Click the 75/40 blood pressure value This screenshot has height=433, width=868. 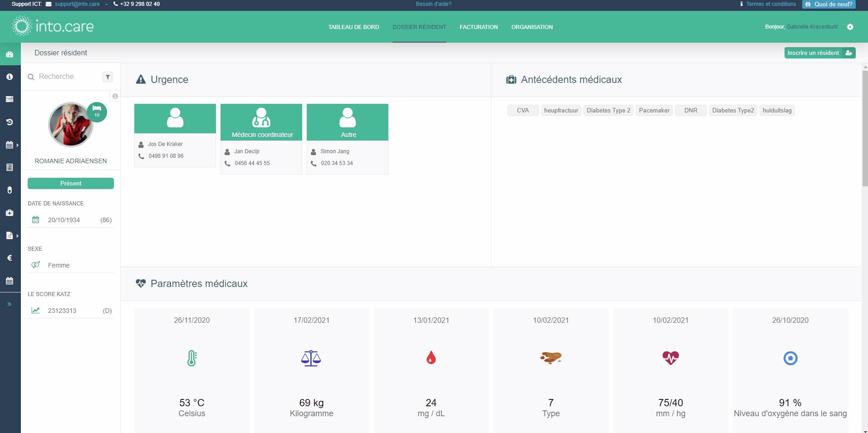tap(671, 403)
